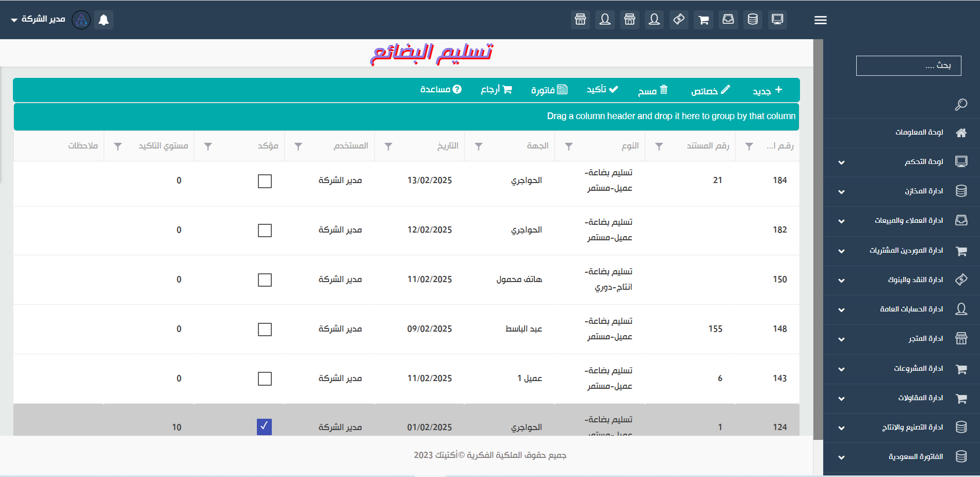Select document number cell 155

(x=715, y=329)
